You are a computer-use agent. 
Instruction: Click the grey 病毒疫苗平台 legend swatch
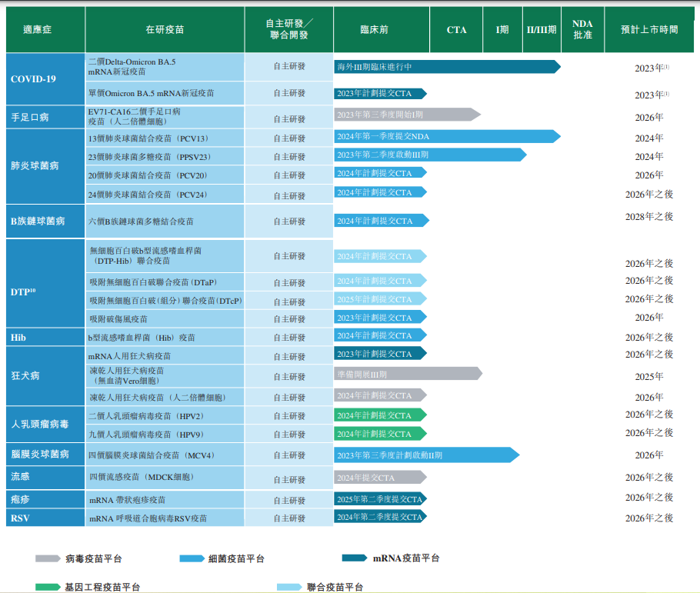pyautogui.click(x=47, y=558)
